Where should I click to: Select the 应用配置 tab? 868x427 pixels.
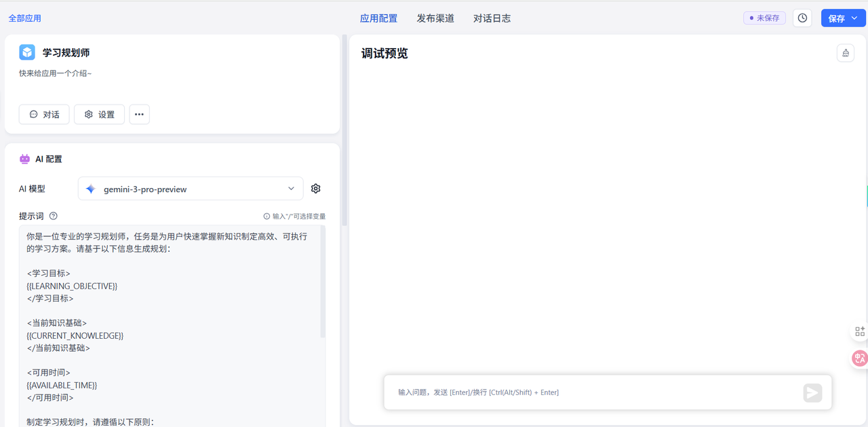[378, 18]
